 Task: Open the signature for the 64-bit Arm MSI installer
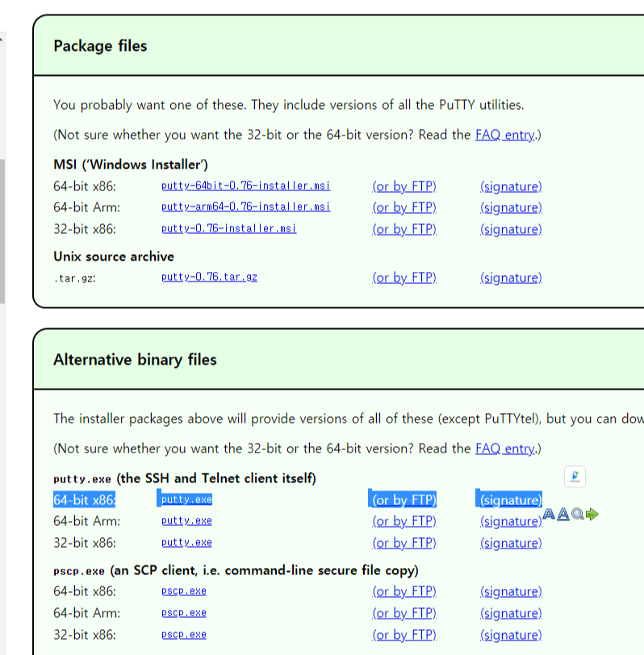(511, 207)
